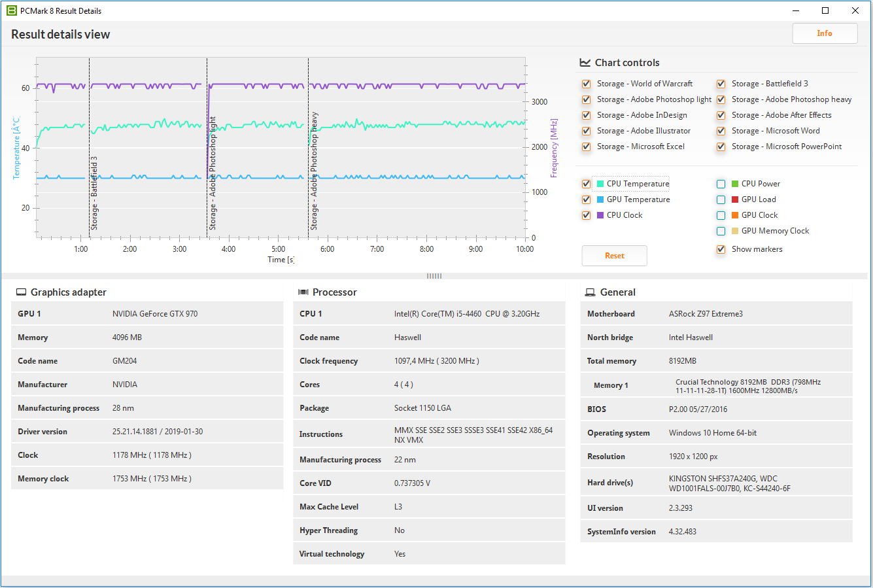Select the Intel Core i5-4460 CPU name
873x588 pixels.
(467, 314)
